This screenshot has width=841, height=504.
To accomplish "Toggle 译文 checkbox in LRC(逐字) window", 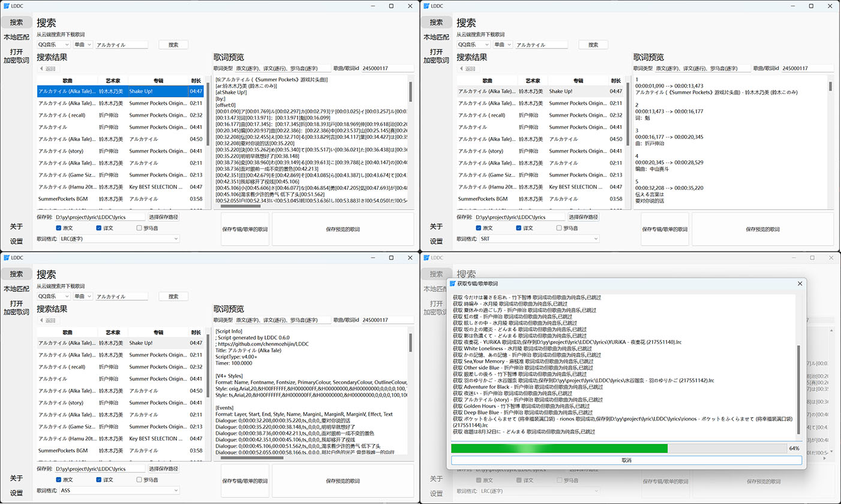I will [x=98, y=228].
